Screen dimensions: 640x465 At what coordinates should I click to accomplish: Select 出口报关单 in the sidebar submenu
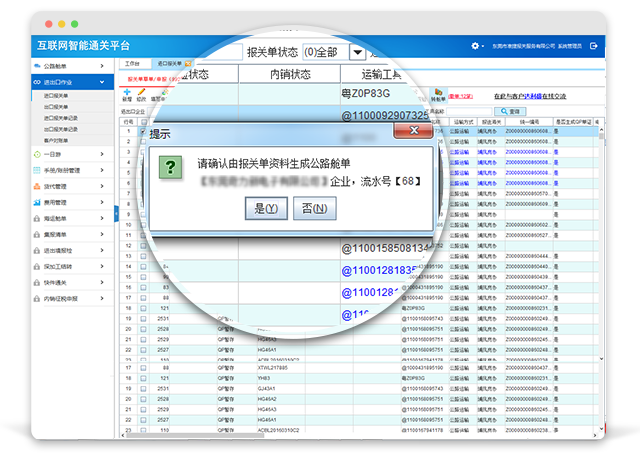pyautogui.click(x=56, y=107)
